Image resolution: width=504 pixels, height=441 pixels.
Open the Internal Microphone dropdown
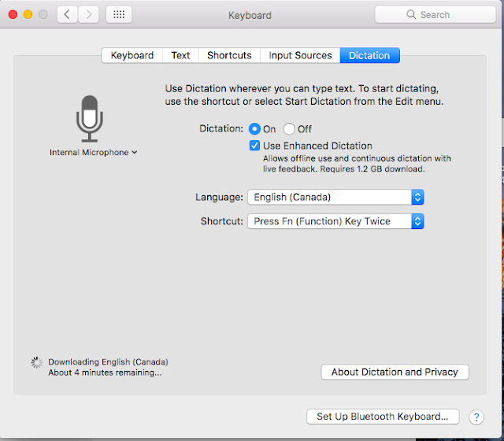94,152
